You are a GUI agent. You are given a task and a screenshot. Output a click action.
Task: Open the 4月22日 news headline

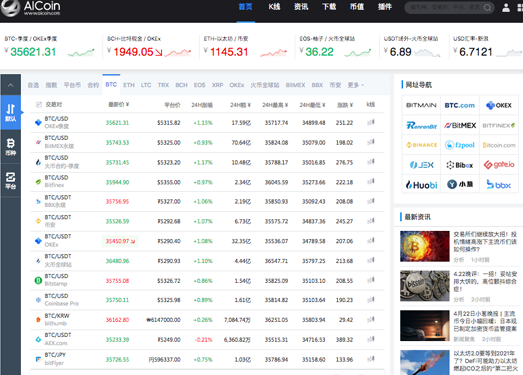(485, 321)
